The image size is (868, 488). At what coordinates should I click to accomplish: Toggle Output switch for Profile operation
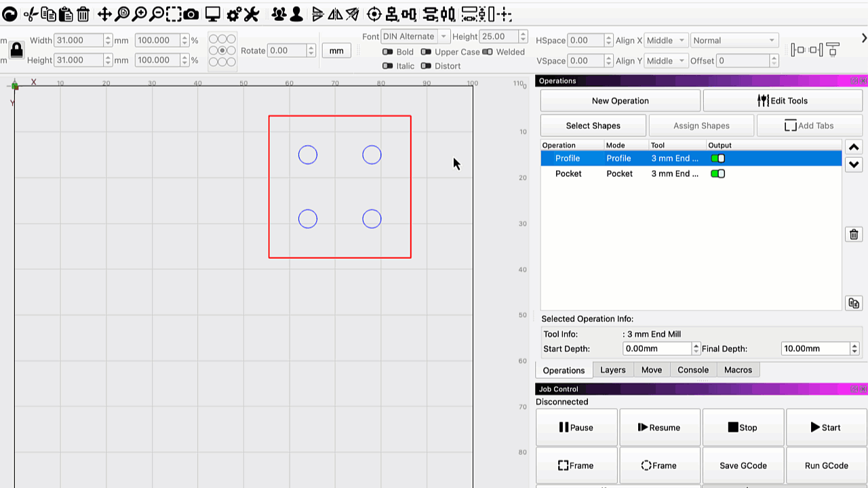[x=717, y=159]
